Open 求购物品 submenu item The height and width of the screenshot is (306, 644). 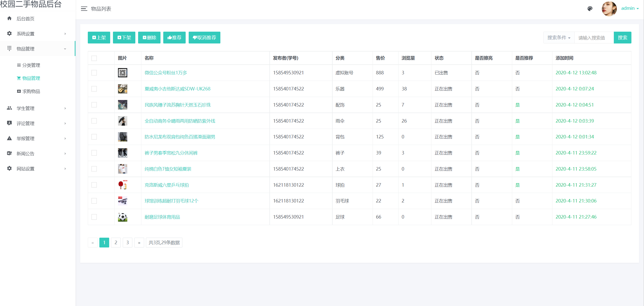point(31,91)
